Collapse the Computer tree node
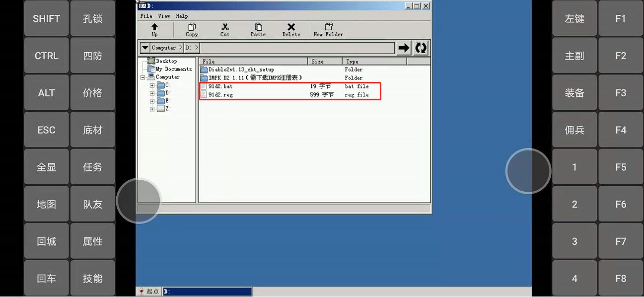Viewport: 644px width, 297px height. 143,77
